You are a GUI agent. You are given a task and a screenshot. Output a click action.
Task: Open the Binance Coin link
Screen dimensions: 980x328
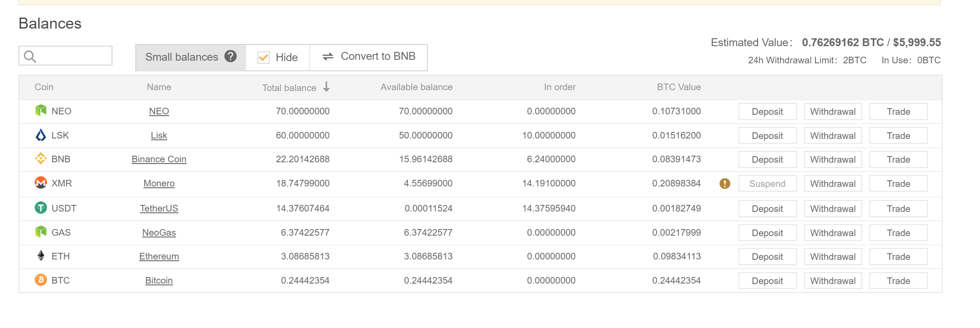coord(159,159)
